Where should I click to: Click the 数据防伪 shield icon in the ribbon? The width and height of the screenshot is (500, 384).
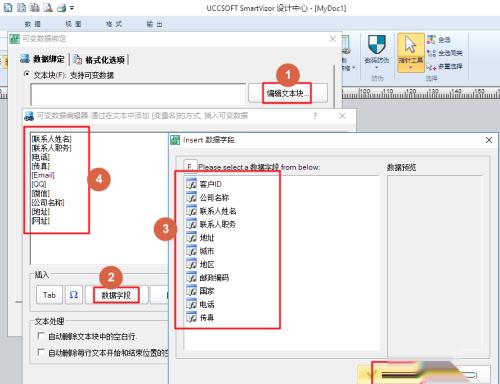[377, 44]
